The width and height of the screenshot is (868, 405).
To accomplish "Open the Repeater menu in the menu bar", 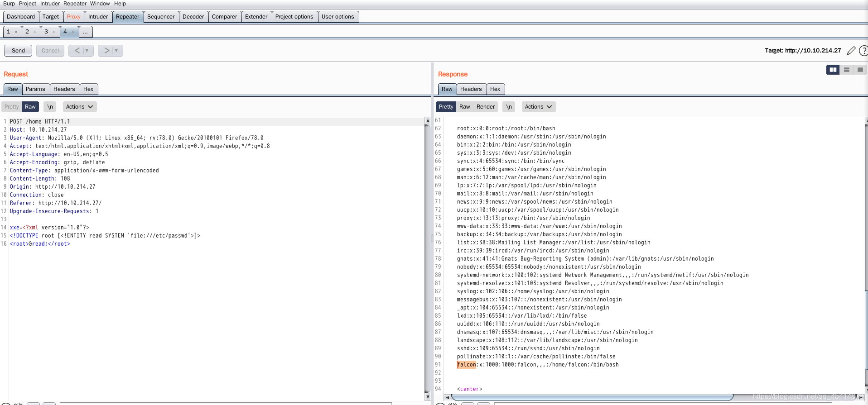I will click(75, 4).
